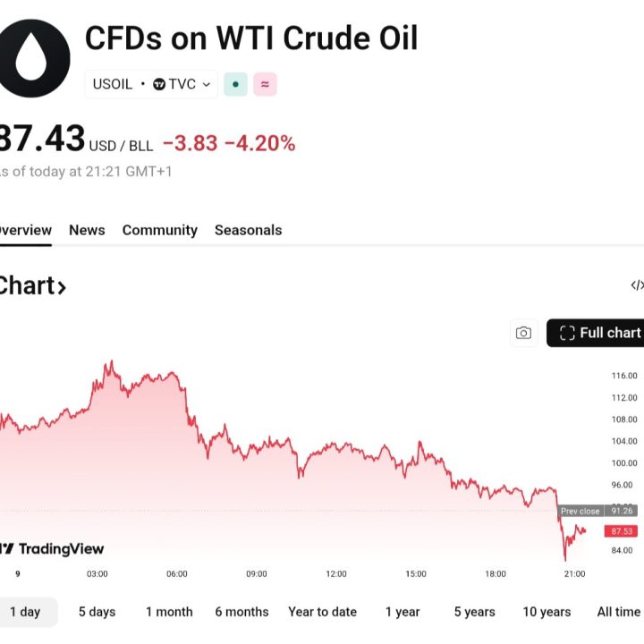
Task: Click the WTI Crude Oil drop logo
Action: coord(34,59)
